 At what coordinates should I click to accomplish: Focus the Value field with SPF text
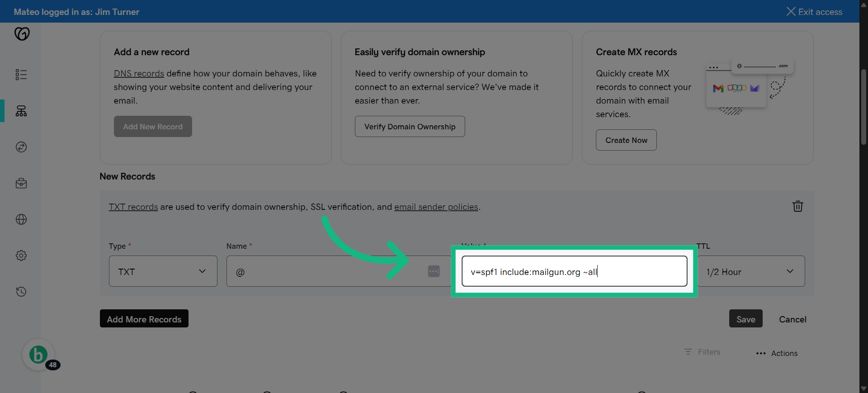pos(574,271)
